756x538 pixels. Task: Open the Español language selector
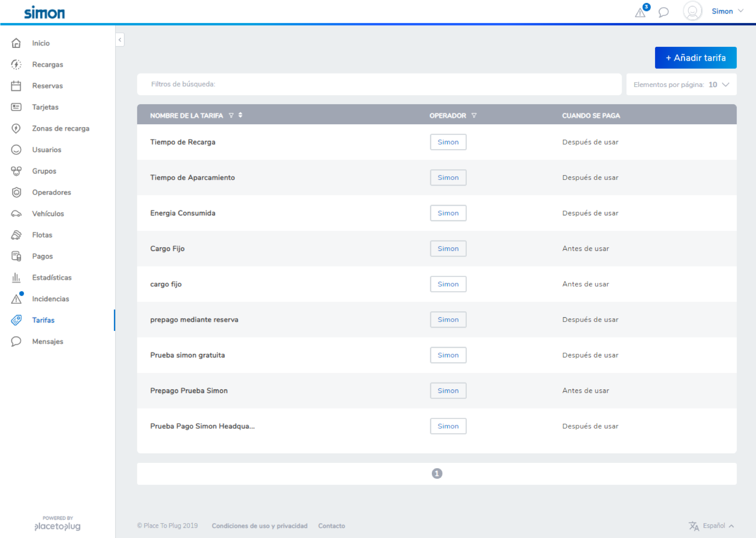[x=718, y=526]
